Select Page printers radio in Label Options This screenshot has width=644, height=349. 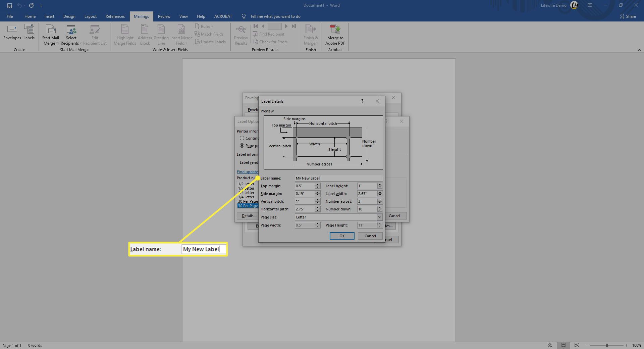pos(242,146)
